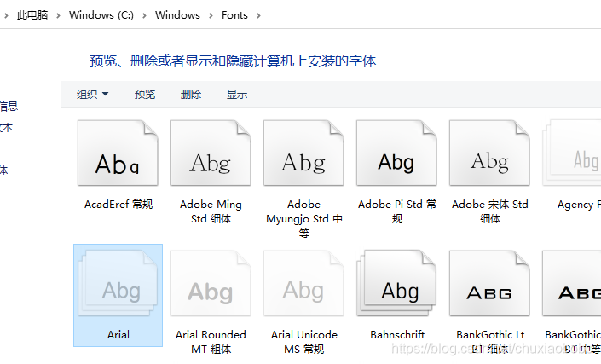Select the Adobe Myungjo Std 中等 font icon

[x=303, y=153]
